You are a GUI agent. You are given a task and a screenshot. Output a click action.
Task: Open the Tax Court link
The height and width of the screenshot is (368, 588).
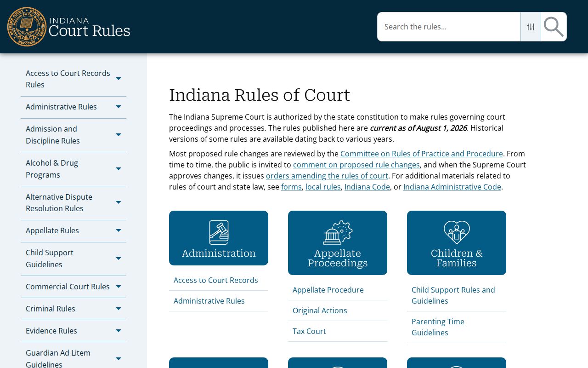click(309, 331)
